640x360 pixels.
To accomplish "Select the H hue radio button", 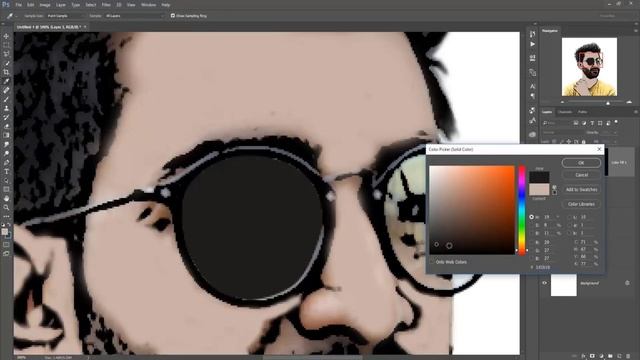I will pyautogui.click(x=531, y=217).
